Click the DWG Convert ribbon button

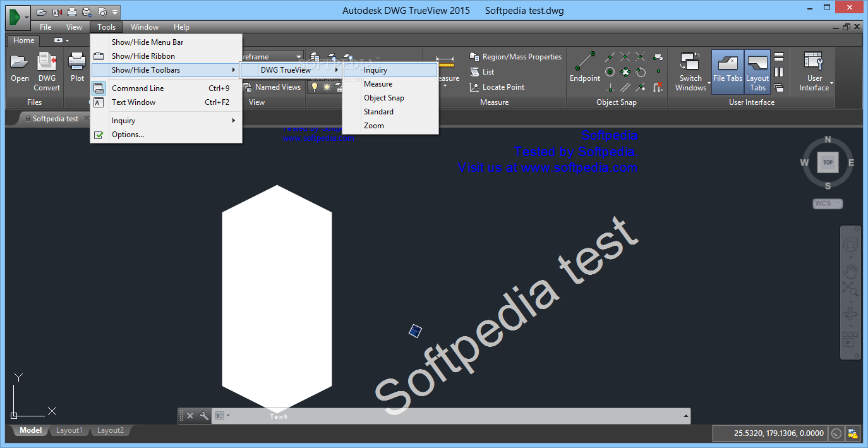pos(47,71)
